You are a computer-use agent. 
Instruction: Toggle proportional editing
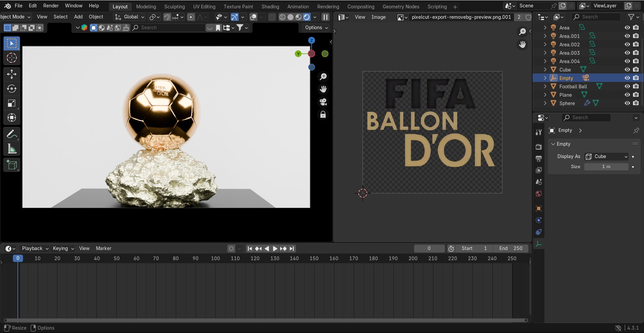point(191,17)
